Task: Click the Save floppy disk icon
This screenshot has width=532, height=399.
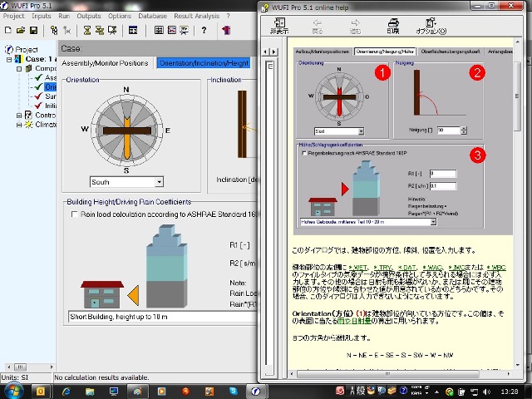Action: click(x=32, y=31)
